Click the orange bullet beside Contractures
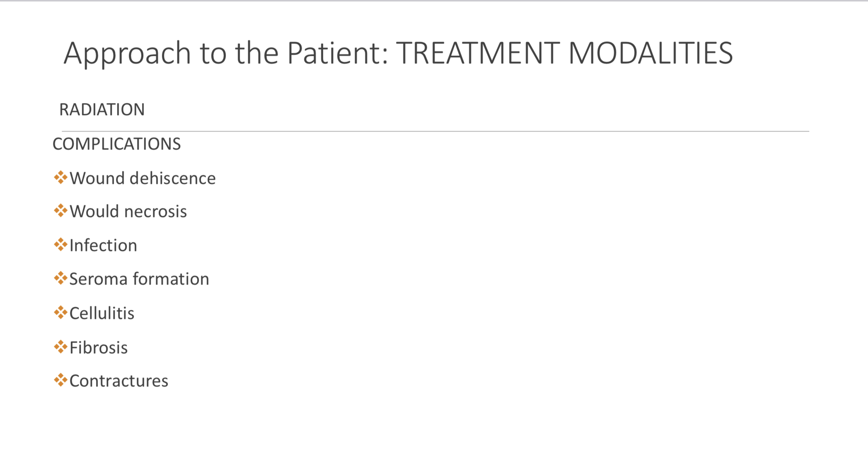868x461 pixels. point(60,380)
